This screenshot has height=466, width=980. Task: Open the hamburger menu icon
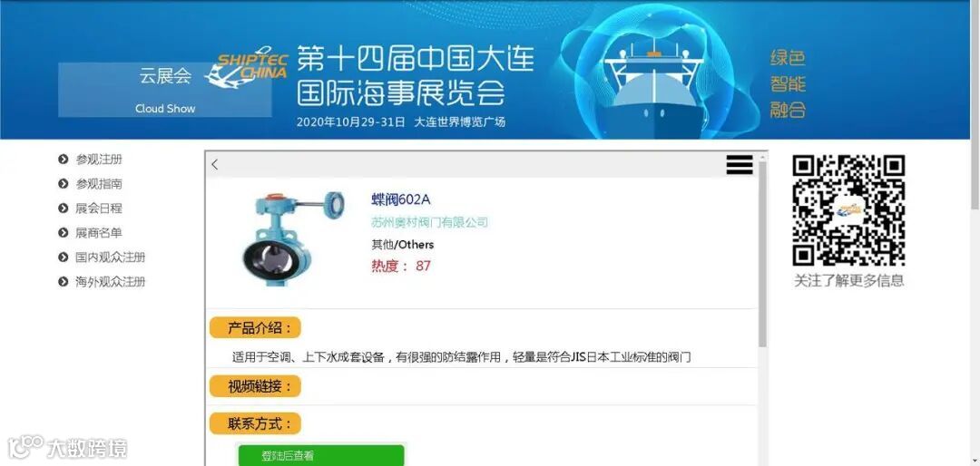click(x=740, y=165)
